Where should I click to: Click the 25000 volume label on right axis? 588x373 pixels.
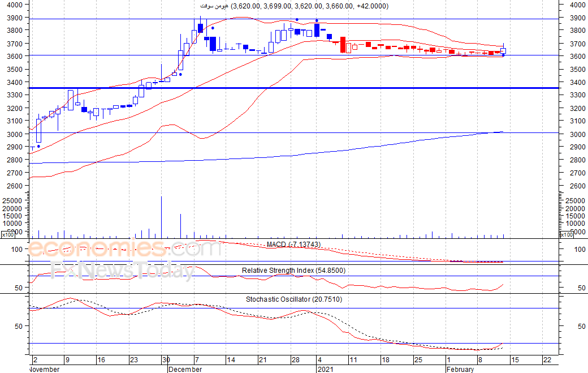coord(575,201)
